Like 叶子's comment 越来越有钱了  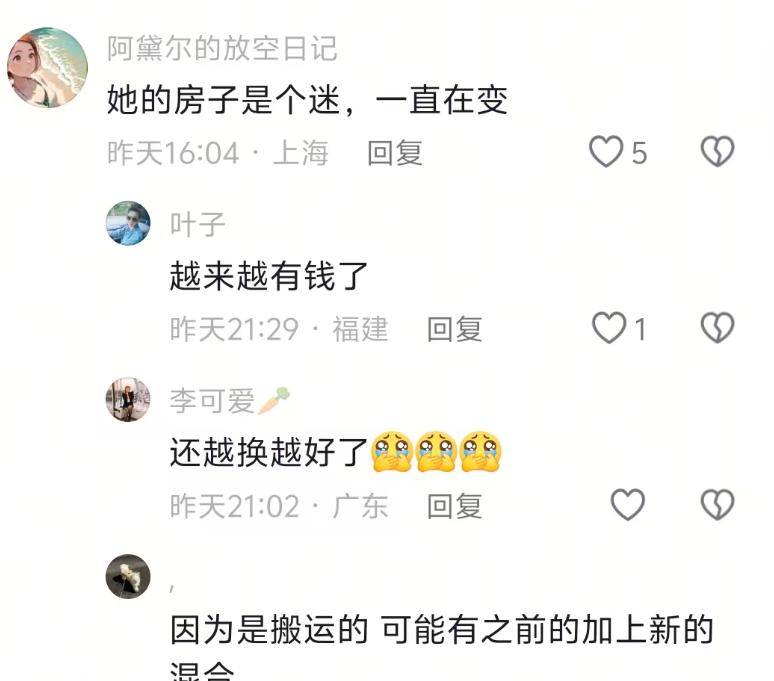click(609, 328)
